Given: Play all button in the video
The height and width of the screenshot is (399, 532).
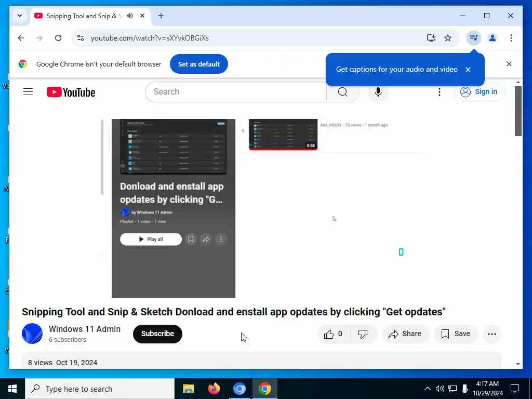Looking at the screenshot, I should [151, 239].
